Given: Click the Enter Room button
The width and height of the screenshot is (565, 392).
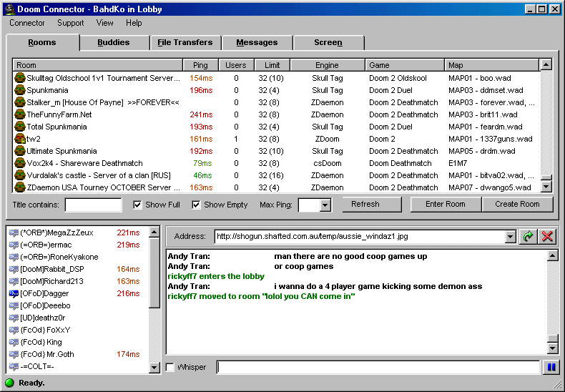Looking at the screenshot, I should point(446,205).
